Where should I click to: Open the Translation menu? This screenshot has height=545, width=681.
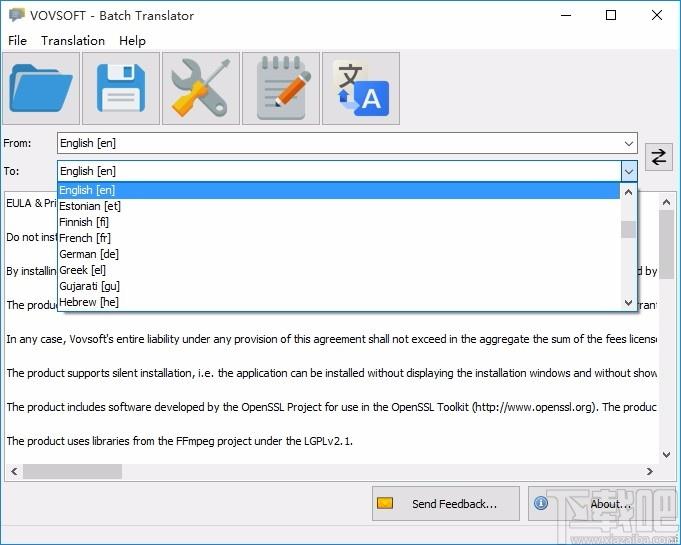(73, 41)
